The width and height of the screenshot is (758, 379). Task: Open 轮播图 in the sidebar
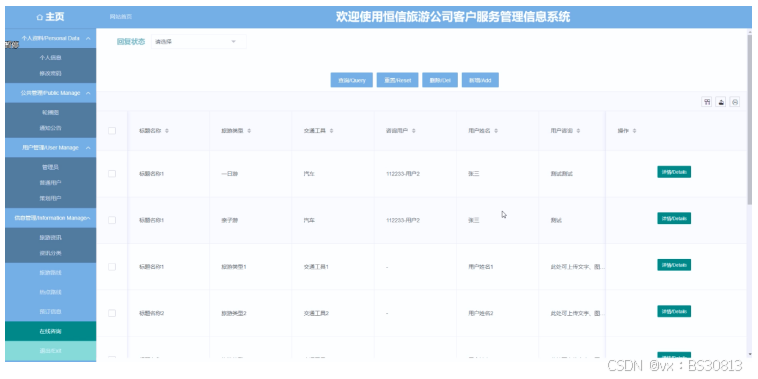pyautogui.click(x=51, y=112)
